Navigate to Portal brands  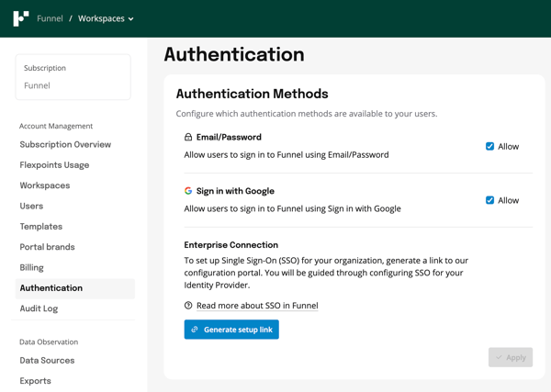pos(48,247)
